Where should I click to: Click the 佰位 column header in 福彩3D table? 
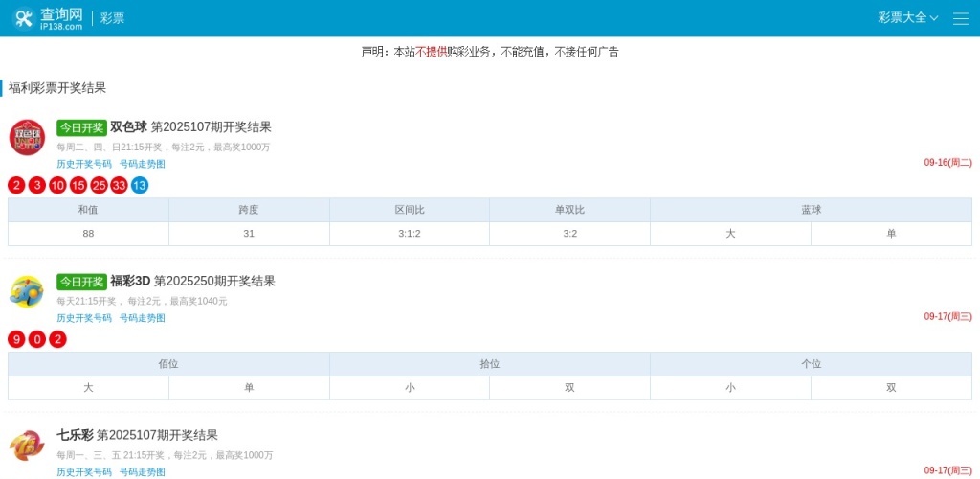[x=168, y=364]
